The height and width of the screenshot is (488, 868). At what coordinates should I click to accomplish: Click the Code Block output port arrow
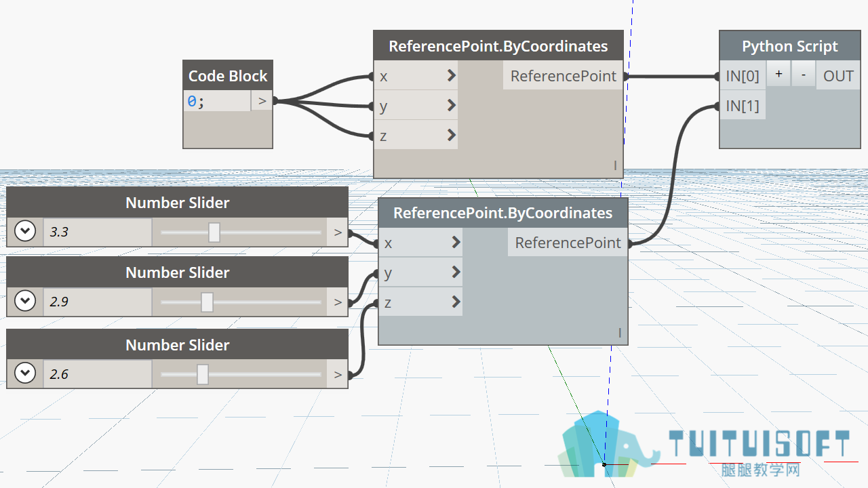[262, 101]
